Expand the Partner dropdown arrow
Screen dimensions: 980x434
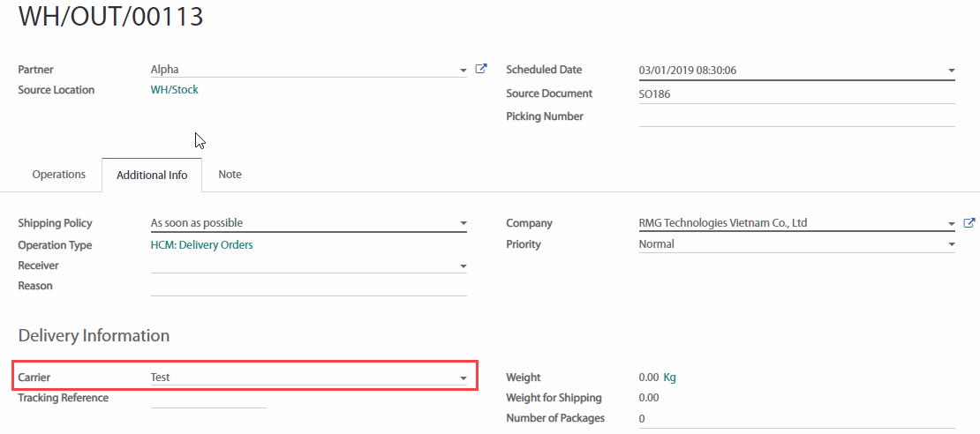[464, 71]
